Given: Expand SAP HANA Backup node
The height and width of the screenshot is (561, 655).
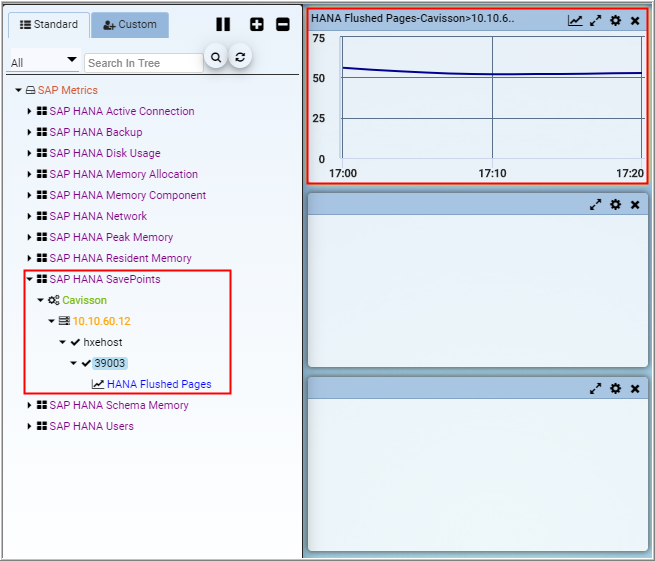Looking at the screenshot, I should point(29,132).
